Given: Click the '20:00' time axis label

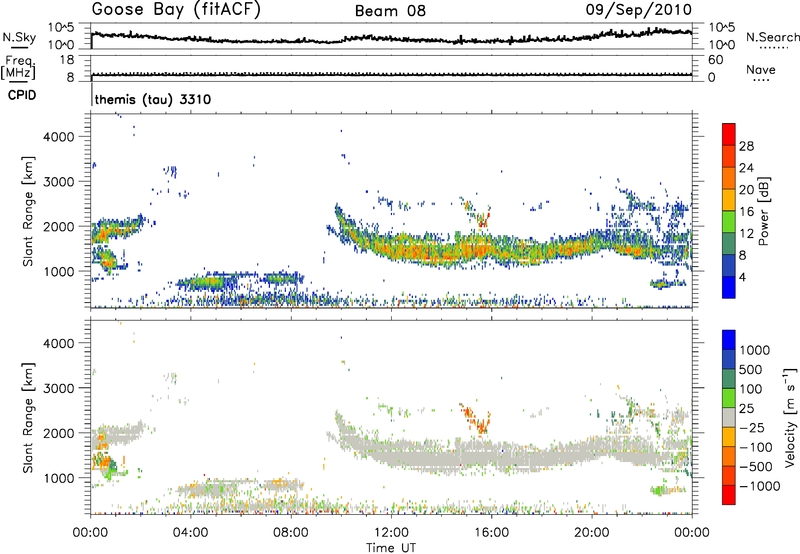Looking at the screenshot, I should click(592, 533).
